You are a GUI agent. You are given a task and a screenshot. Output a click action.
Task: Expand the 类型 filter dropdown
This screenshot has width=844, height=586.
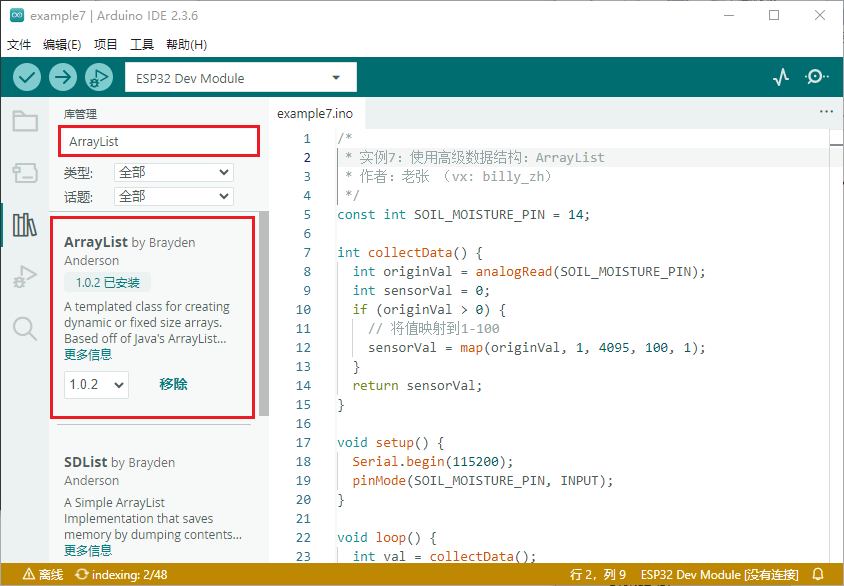[x=174, y=172]
